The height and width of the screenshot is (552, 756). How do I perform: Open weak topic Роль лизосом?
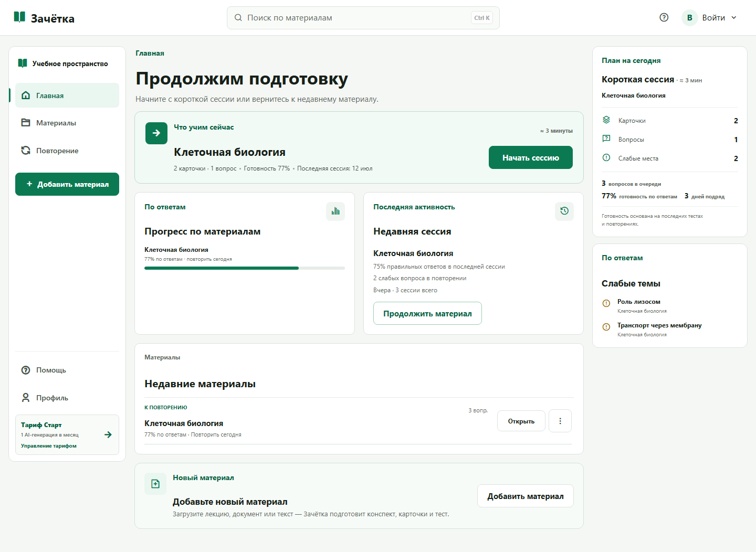click(x=638, y=302)
